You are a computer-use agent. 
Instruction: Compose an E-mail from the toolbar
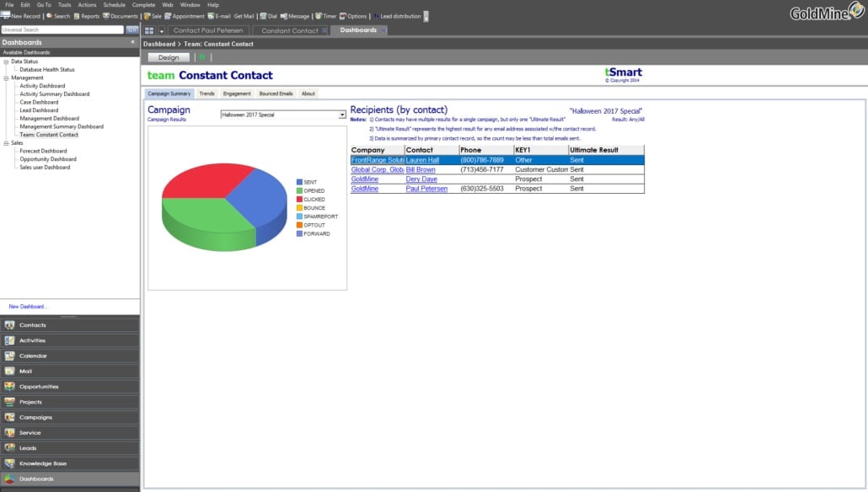[x=218, y=17]
